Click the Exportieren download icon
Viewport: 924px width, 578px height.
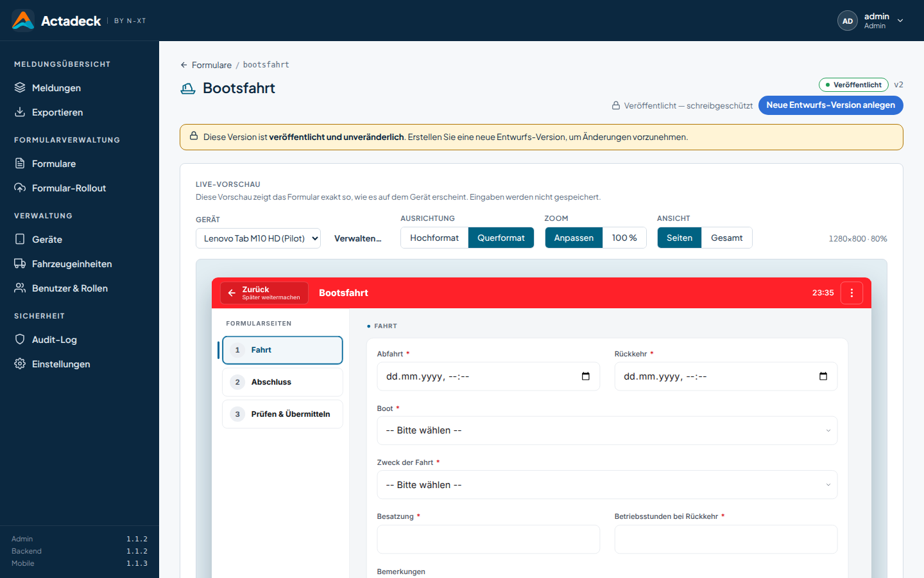(20, 112)
